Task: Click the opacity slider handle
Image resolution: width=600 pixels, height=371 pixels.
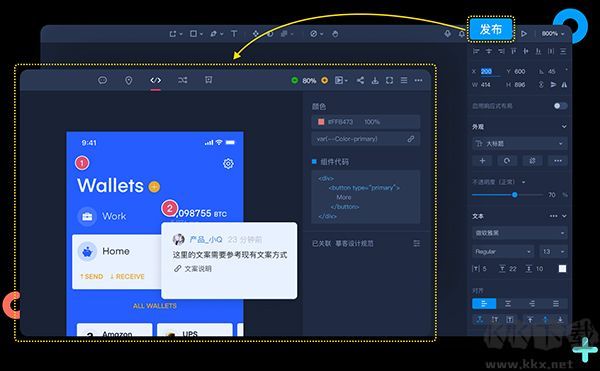Action: coord(515,195)
